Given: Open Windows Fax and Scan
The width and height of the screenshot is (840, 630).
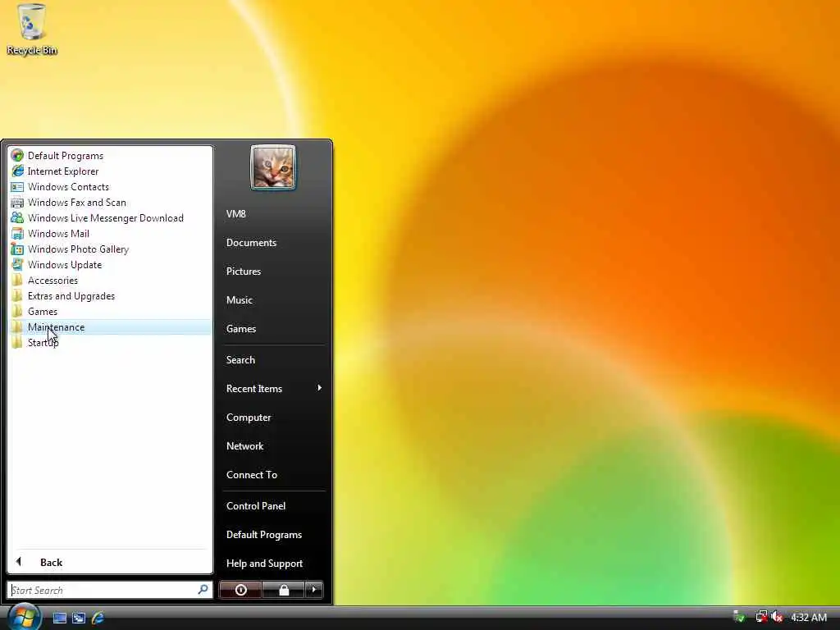Looking at the screenshot, I should [111, 202].
